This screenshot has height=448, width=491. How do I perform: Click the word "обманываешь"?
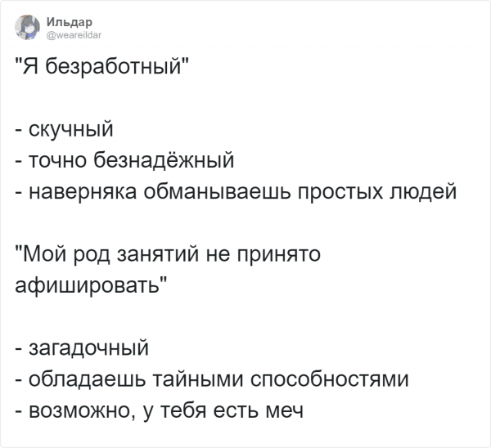click(x=209, y=192)
